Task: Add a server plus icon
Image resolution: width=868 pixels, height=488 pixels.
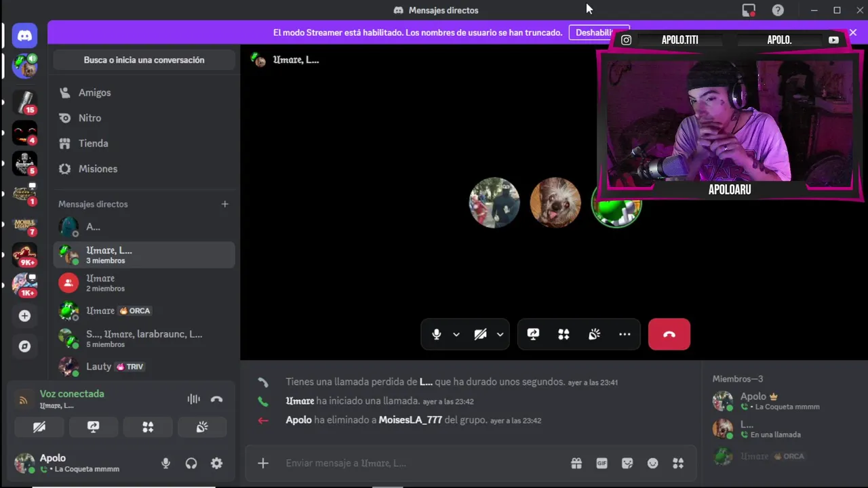Action: point(24,316)
